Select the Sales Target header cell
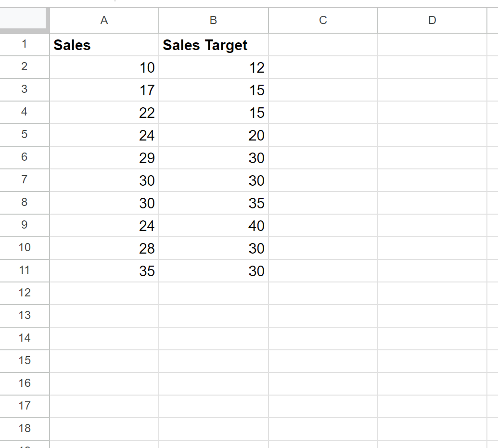 pyautogui.click(x=214, y=44)
